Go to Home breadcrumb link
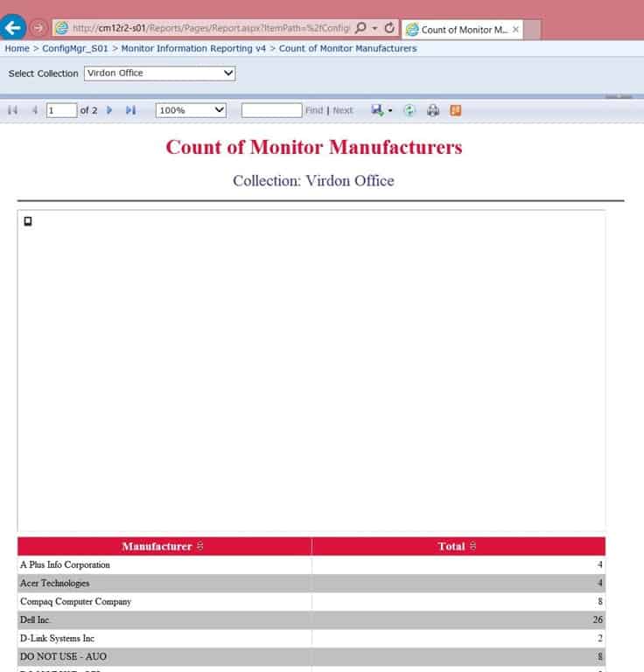 click(17, 48)
